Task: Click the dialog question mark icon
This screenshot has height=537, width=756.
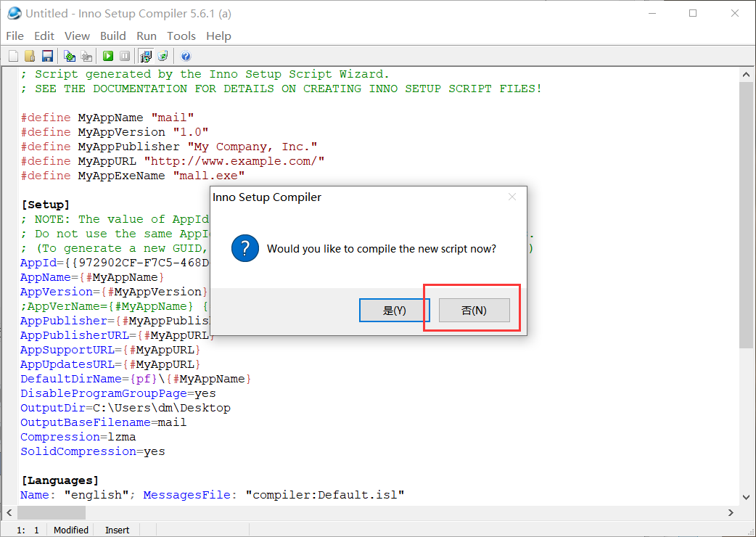Action: [x=245, y=249]
